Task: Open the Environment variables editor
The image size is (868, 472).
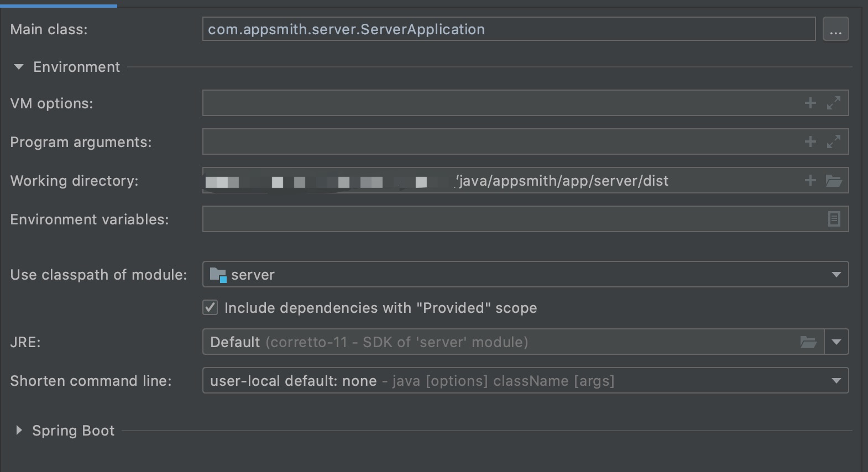Action: point(834,219)
